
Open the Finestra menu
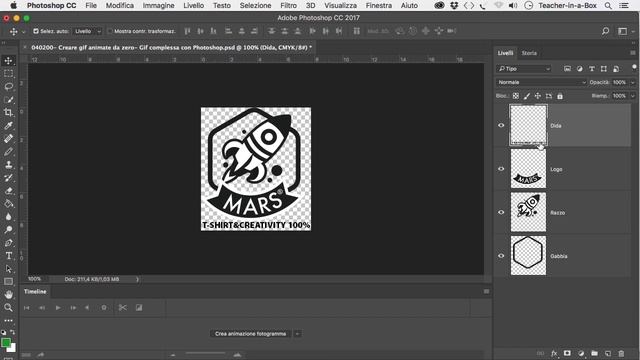(x=379, y=5)
